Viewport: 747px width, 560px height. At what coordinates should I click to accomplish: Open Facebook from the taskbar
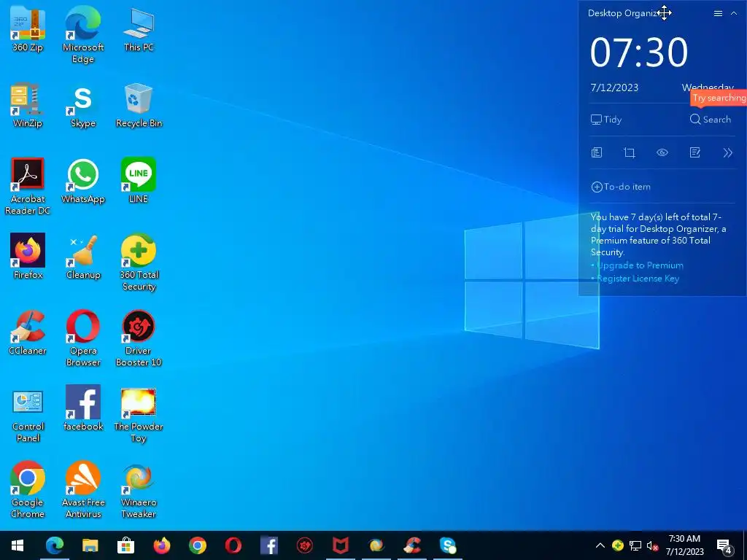tap(268, 545)
